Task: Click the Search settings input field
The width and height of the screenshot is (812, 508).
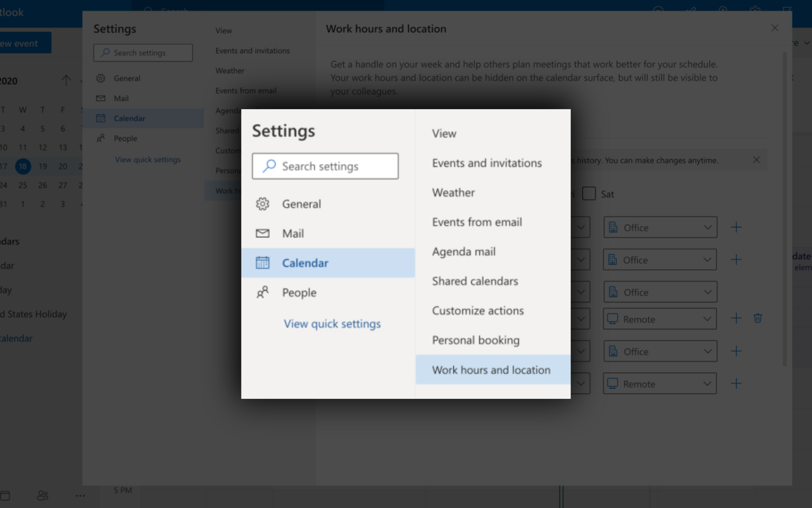Action: [325, 166]
